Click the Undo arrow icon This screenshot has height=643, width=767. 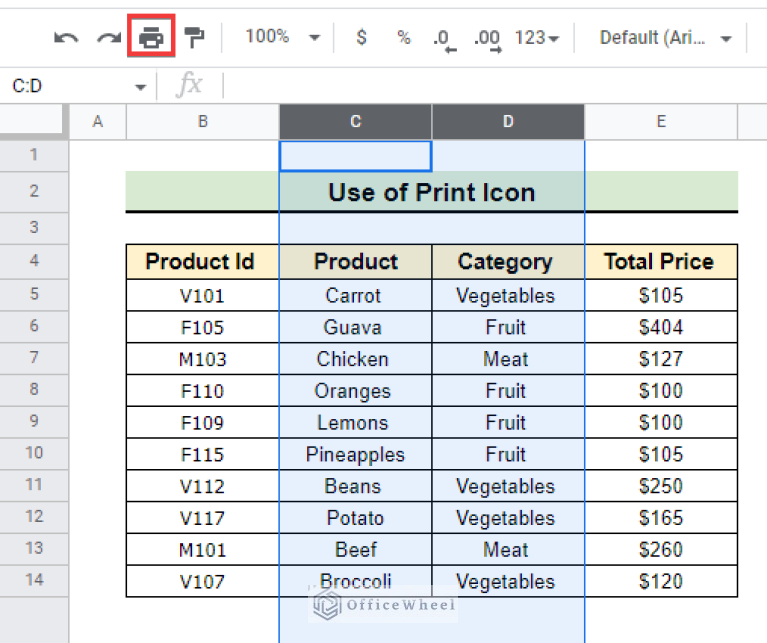(x=66, y=38)
